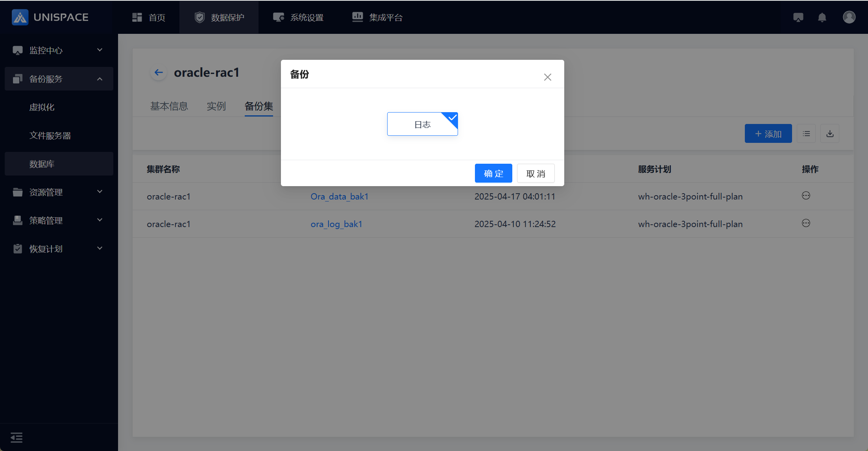Click the download icon button

point(830,134)
